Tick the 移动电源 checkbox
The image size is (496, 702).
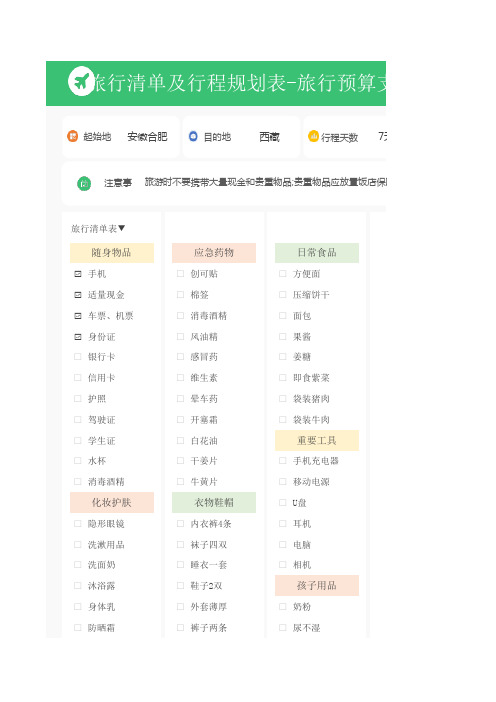pos(282,482)
